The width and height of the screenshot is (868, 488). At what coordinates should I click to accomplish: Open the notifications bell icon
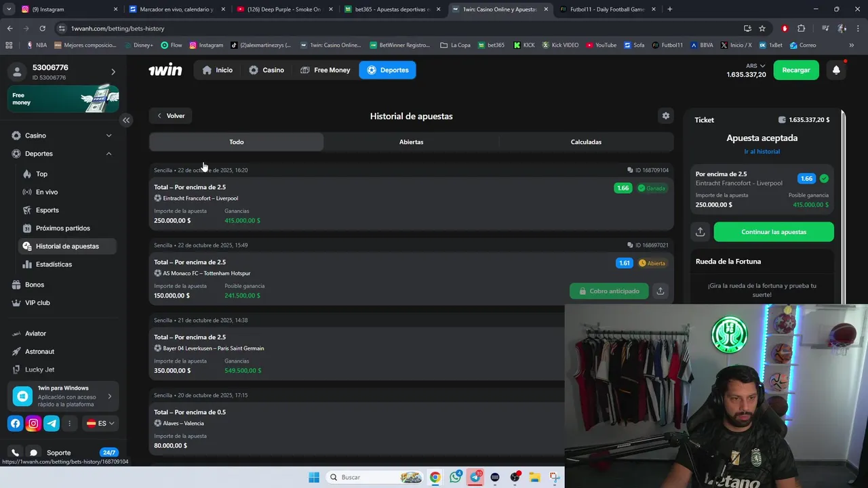836,70
